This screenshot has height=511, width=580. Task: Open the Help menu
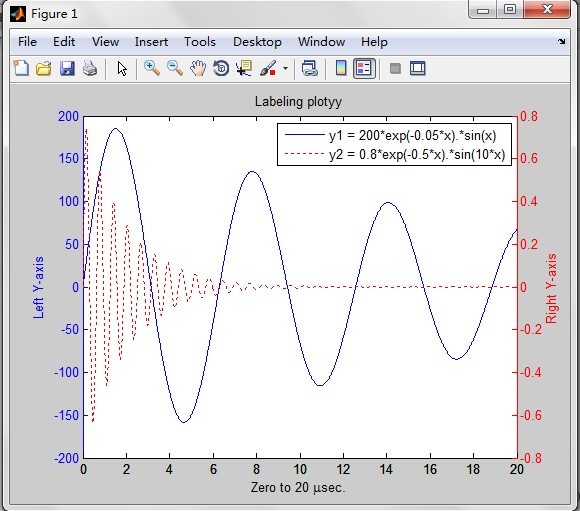click(374, 42)
